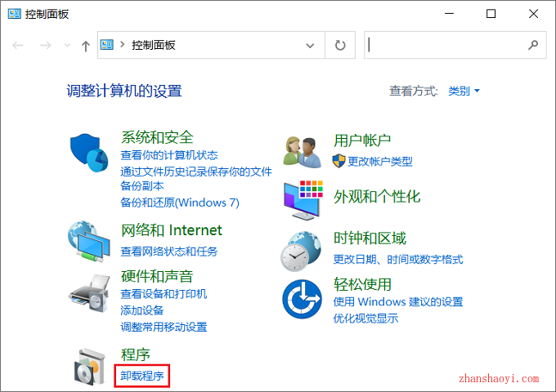Screen dimensions: 556x392
Task: Click the breadcrumb chevron before 控制面板
Action: pyautogui.click(x=123, y=45)
